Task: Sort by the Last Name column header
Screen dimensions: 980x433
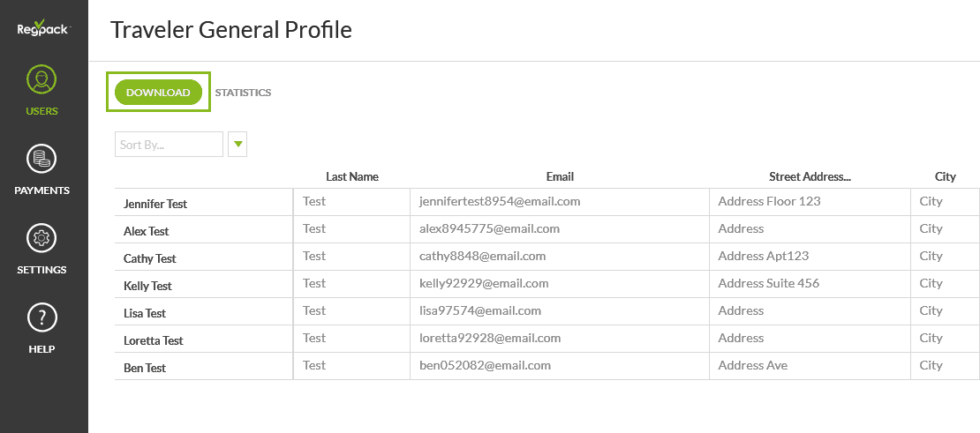Action: (x=351, y=176)
